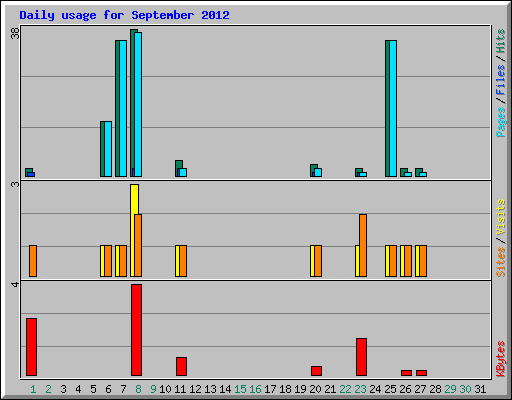512x400 pixels.
Task: Click the '4' KBytes axis maximum
Action: [15, 284]
